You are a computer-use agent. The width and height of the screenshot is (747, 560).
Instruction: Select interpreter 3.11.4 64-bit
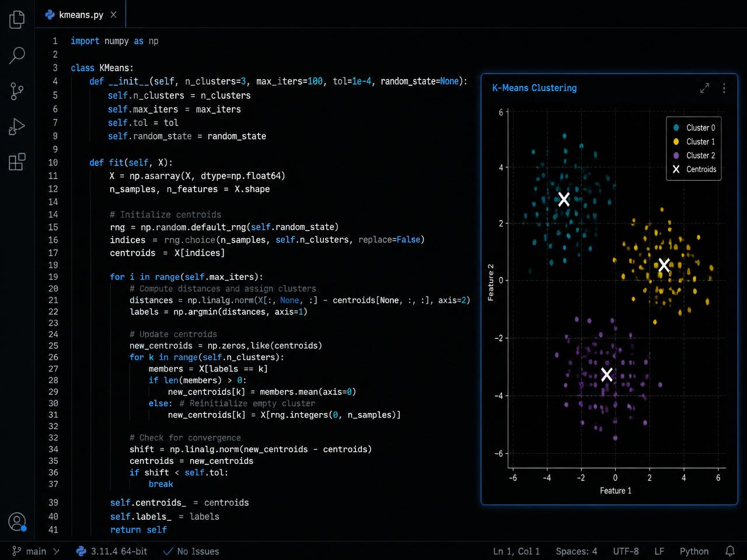coord(119,551)
